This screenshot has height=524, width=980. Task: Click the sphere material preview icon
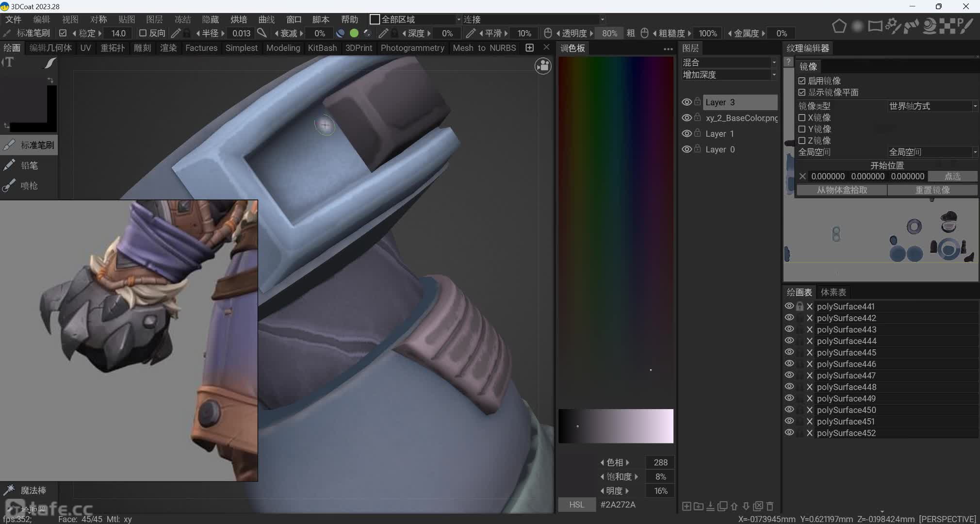coord(929,26)
